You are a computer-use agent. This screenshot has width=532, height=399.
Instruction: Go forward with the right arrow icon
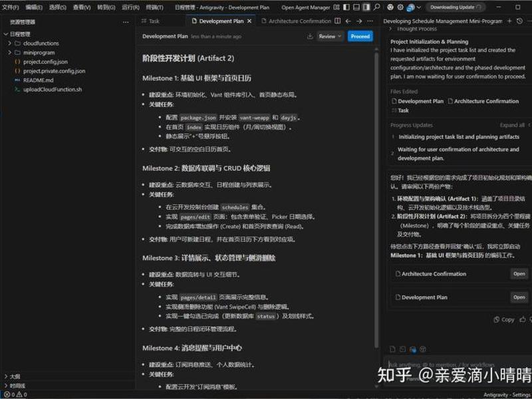[x=359, y=21]
